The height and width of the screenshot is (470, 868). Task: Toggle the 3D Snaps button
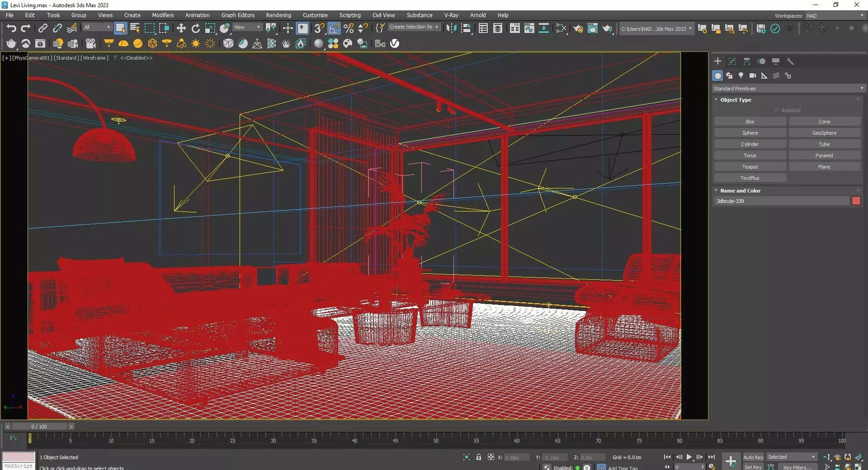click(320, 28)
